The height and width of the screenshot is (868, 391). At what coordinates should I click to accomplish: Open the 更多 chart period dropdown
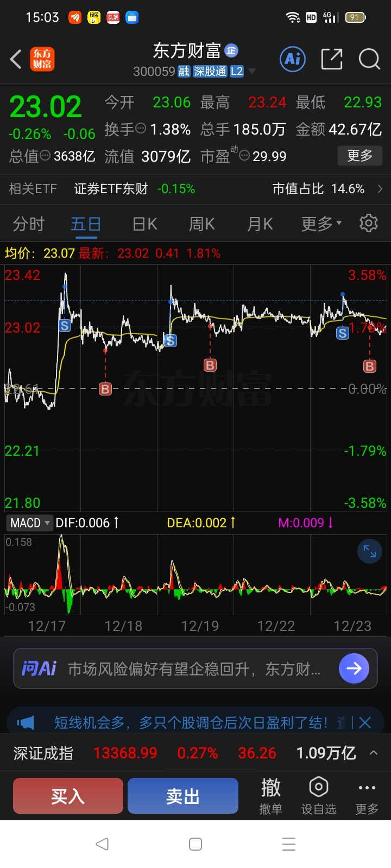coord(321,224)
